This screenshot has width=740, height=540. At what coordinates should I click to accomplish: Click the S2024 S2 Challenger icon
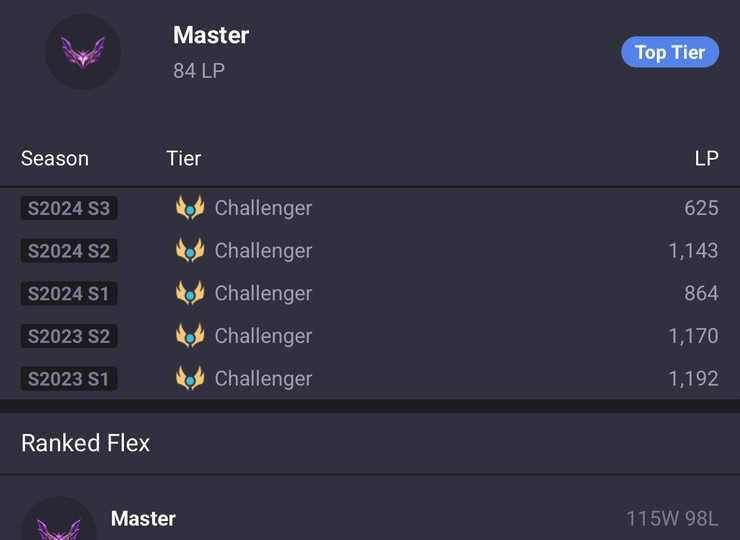click(190, 250)
